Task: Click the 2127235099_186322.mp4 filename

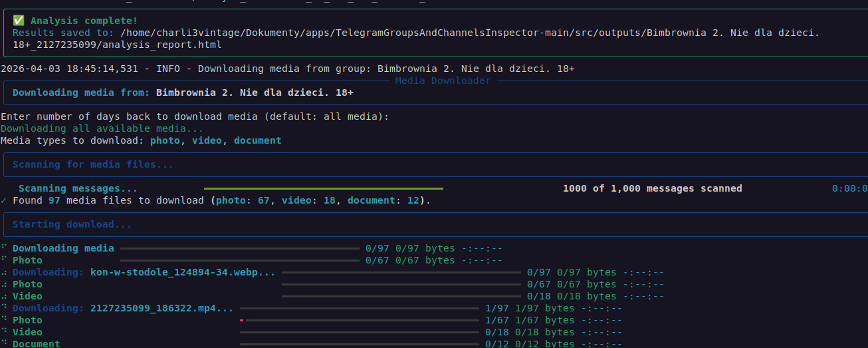Action: pyautogui.click(x=162, y=308)
